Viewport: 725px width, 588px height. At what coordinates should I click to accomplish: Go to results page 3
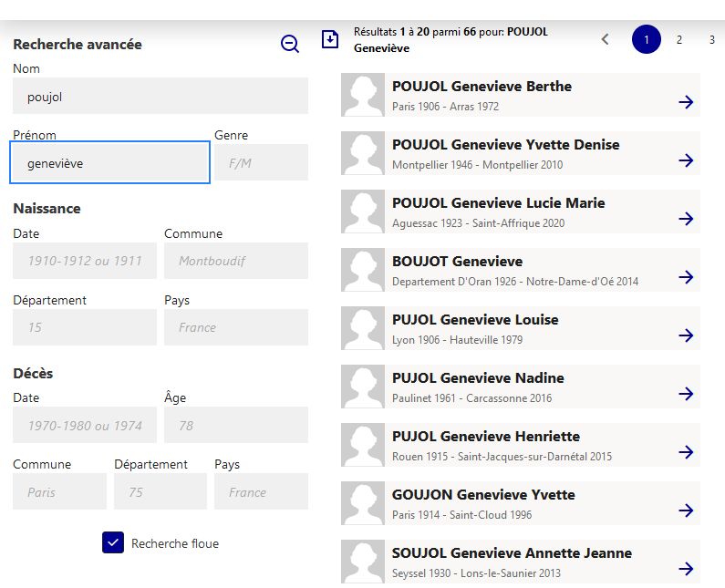click(x=711, y=40)
